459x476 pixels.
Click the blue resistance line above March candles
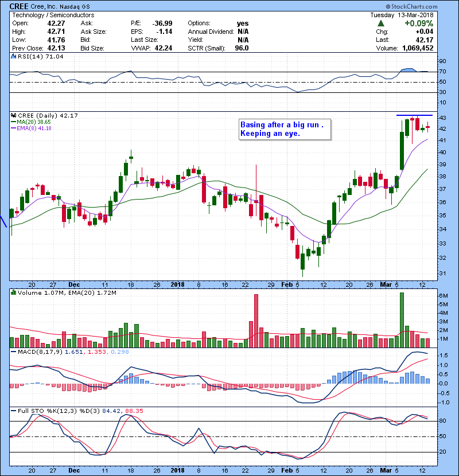coord(414,115)
